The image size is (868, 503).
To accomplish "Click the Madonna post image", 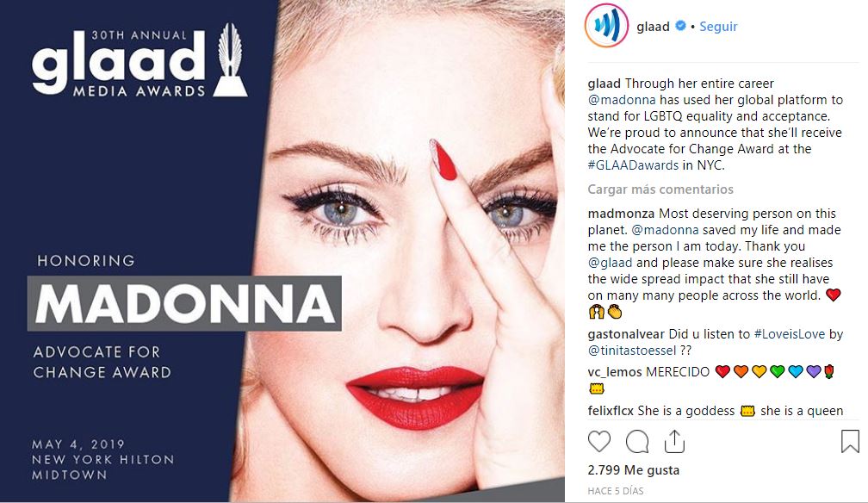I will tap(282, 251).
